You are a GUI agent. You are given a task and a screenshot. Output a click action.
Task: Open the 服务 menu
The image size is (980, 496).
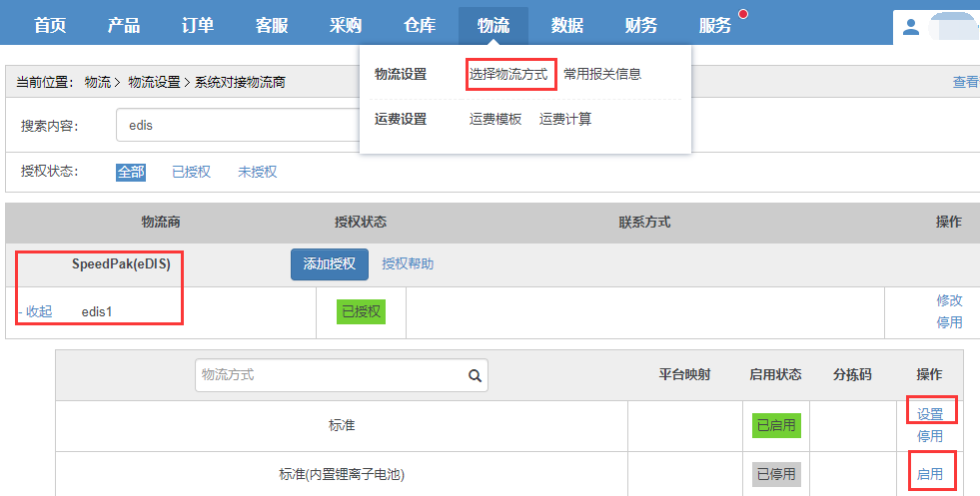(x=715, y=25)
